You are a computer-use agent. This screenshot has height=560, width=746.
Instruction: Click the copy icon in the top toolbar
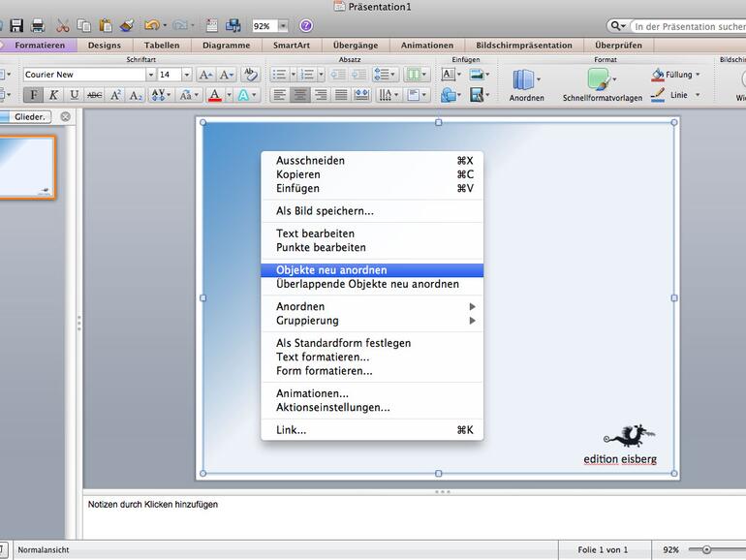coord(83,26)
